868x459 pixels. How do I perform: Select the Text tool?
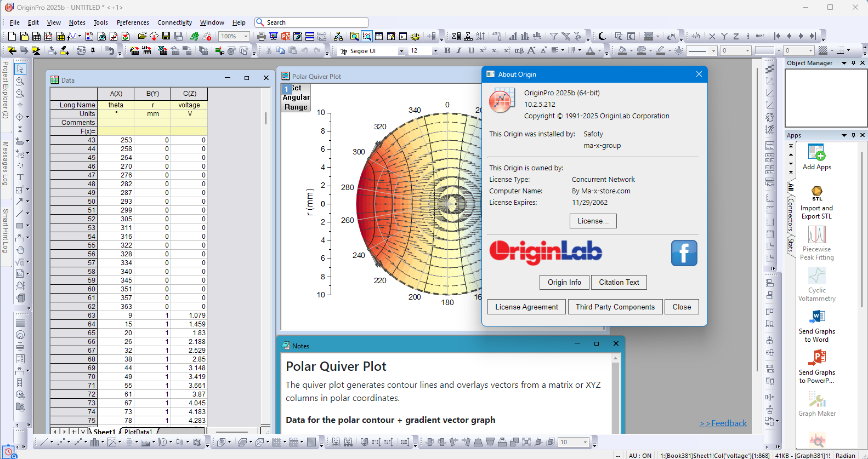tap(20, 177)
